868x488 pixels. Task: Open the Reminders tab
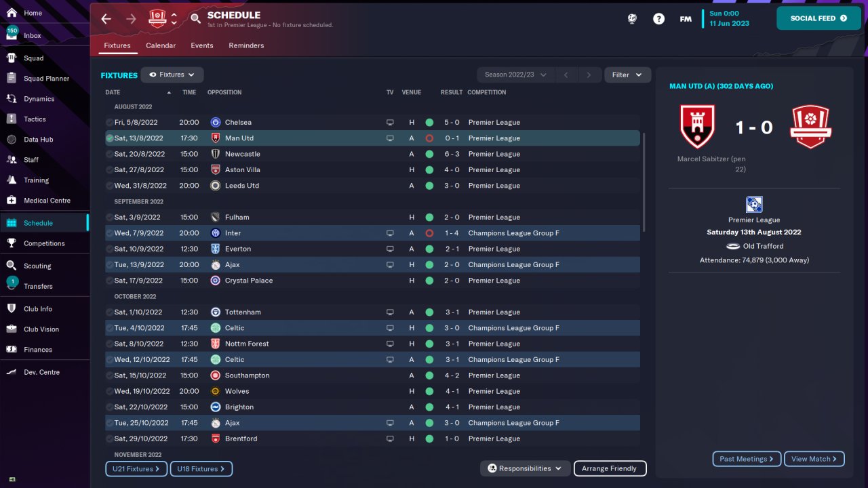tap(246, 45)
